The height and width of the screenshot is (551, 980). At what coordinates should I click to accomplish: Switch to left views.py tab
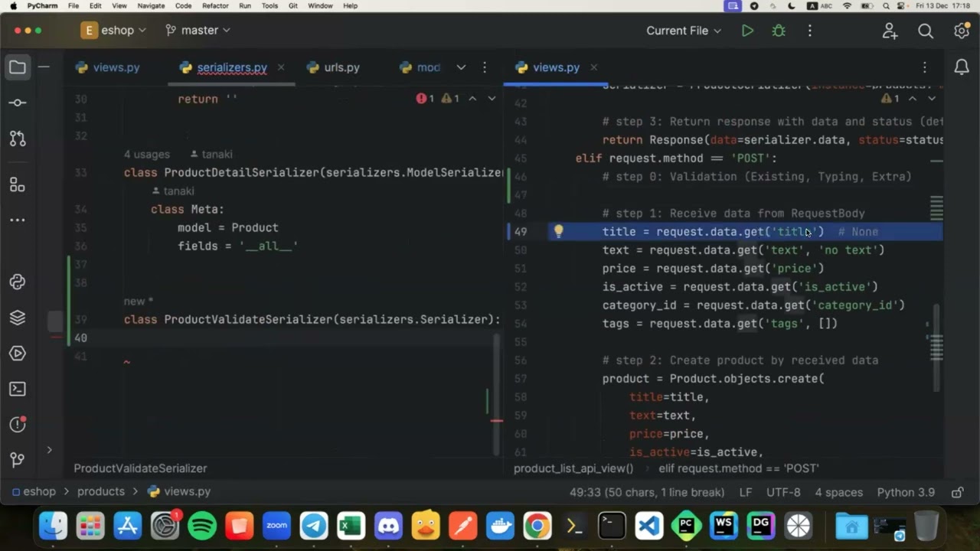pyautogui.click(x=107, y=67)
